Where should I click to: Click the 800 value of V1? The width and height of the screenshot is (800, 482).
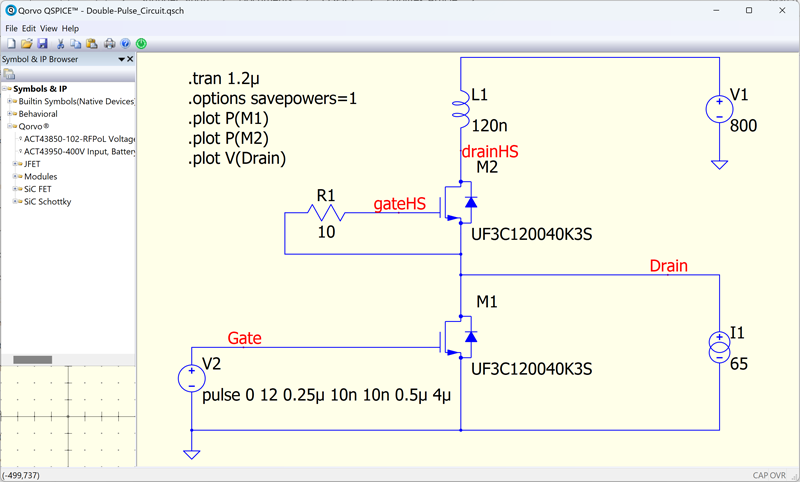coord(743,125)
